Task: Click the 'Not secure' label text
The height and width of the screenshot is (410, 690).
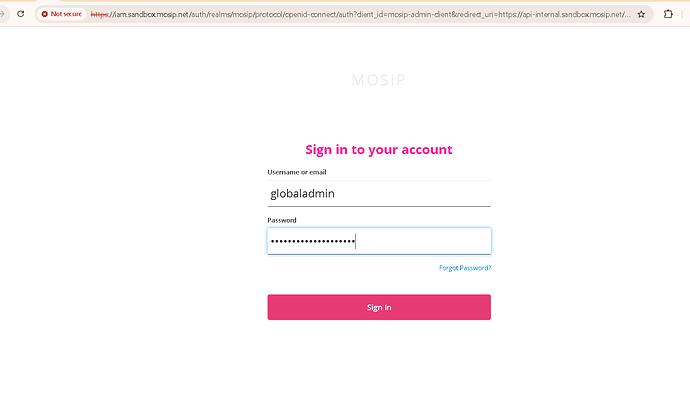Action: (66, 14)
